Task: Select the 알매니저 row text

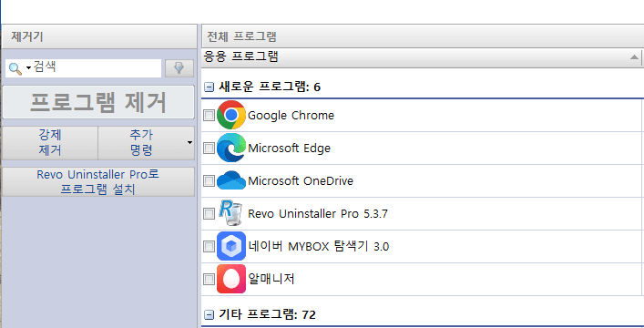Action: pos(271,279)
